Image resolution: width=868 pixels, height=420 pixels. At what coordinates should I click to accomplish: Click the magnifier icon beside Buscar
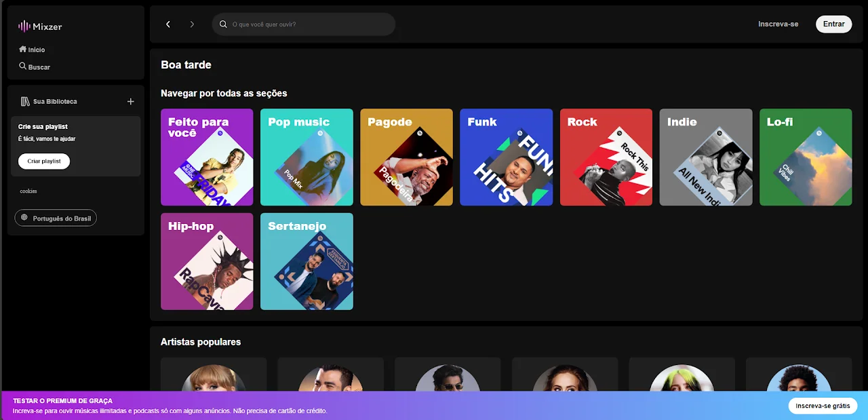click(x=22, y=66)
